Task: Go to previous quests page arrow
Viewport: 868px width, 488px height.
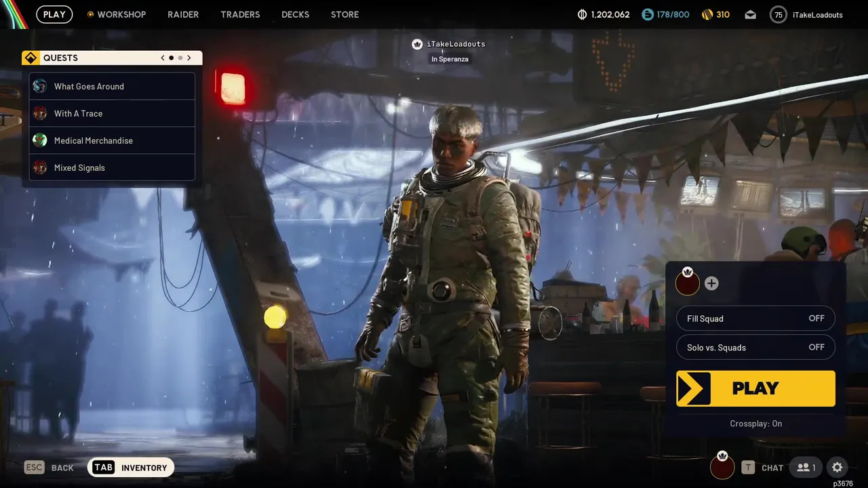Action: click(x=163, y=58)
